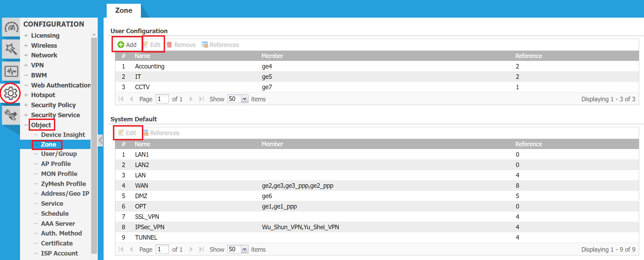Select the IT zone row
The width and height of the screenshot is (644, 260).
pos(377,77)
